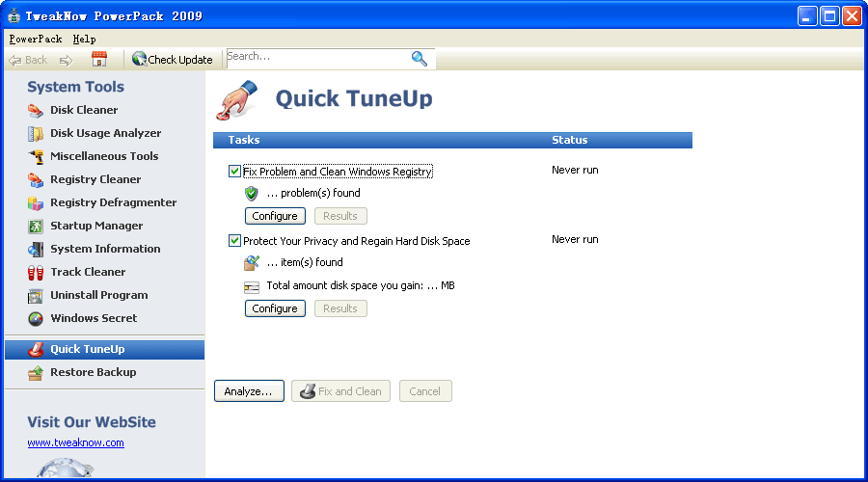
Task: Click the Cancel button
Action: (x=425, y=391)
